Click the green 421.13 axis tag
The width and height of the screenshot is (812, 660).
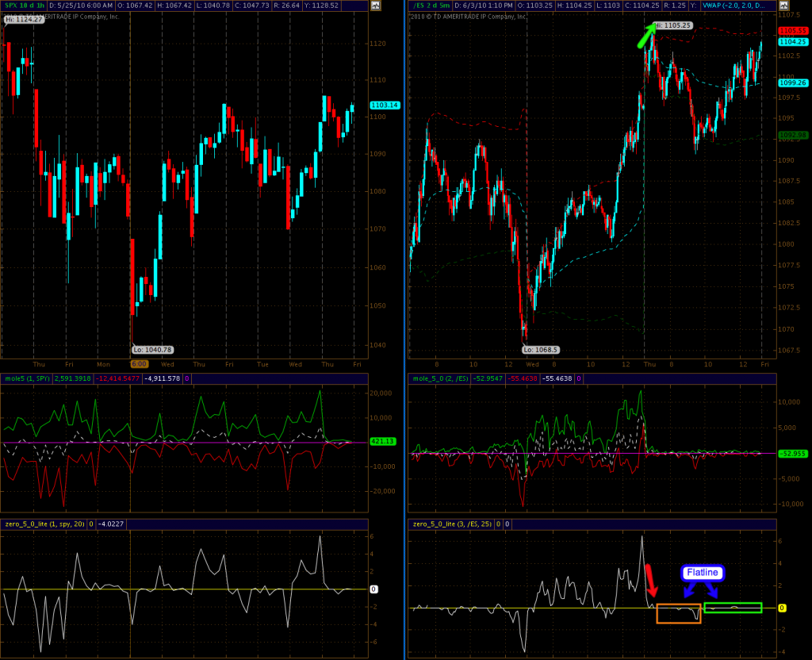point(383,441)
